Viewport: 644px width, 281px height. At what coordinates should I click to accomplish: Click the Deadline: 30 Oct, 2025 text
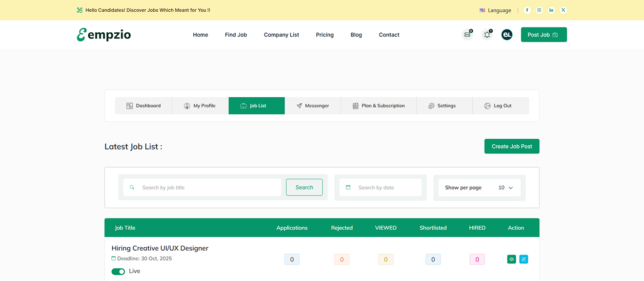[144, 259]
